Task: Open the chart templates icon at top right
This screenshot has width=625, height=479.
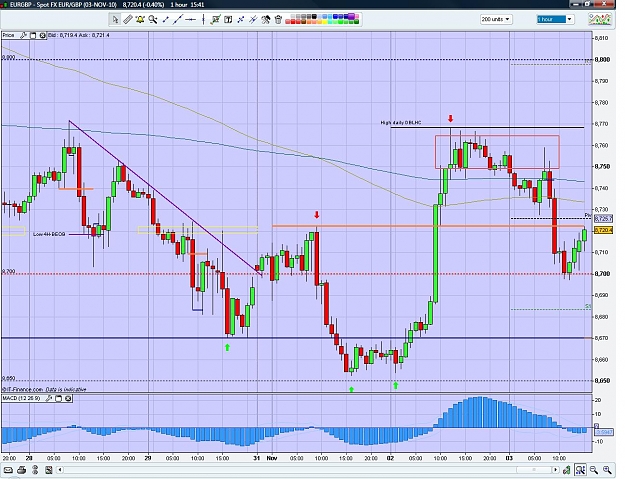Action: [x=600, y=19]
